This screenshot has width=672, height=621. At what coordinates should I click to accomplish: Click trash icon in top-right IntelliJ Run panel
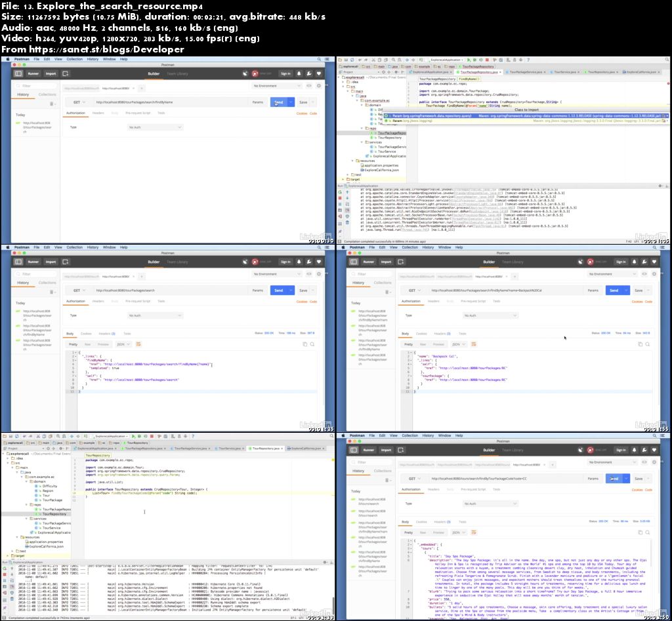pos(347,222)
